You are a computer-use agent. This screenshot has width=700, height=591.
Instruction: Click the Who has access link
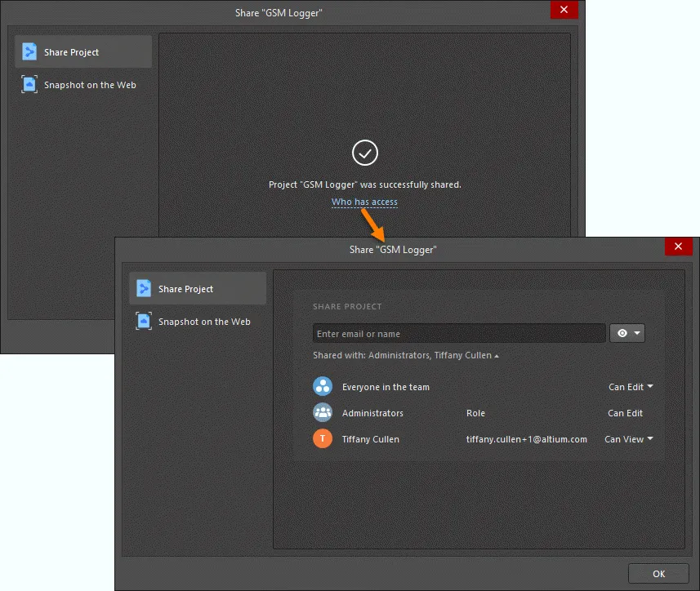(364, 202)
